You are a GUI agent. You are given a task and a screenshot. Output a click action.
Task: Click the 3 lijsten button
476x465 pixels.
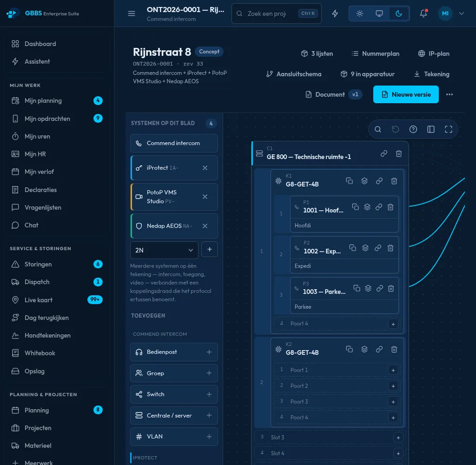point(317,53)
